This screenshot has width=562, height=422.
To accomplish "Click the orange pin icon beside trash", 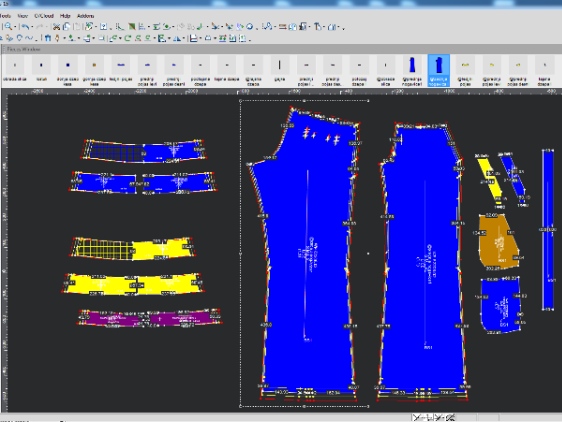I will (x=57, y=38).
